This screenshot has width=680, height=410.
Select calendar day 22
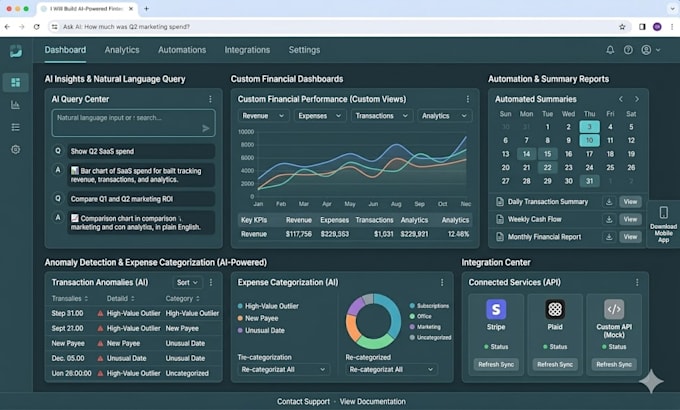(x=547, y=167)
